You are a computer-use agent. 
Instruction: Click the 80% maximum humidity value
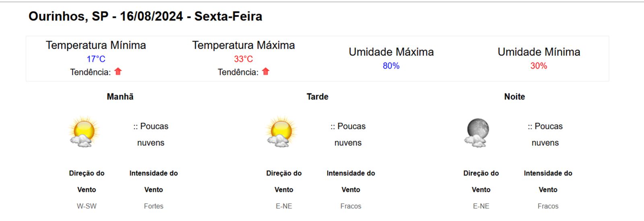click(391, 66)
